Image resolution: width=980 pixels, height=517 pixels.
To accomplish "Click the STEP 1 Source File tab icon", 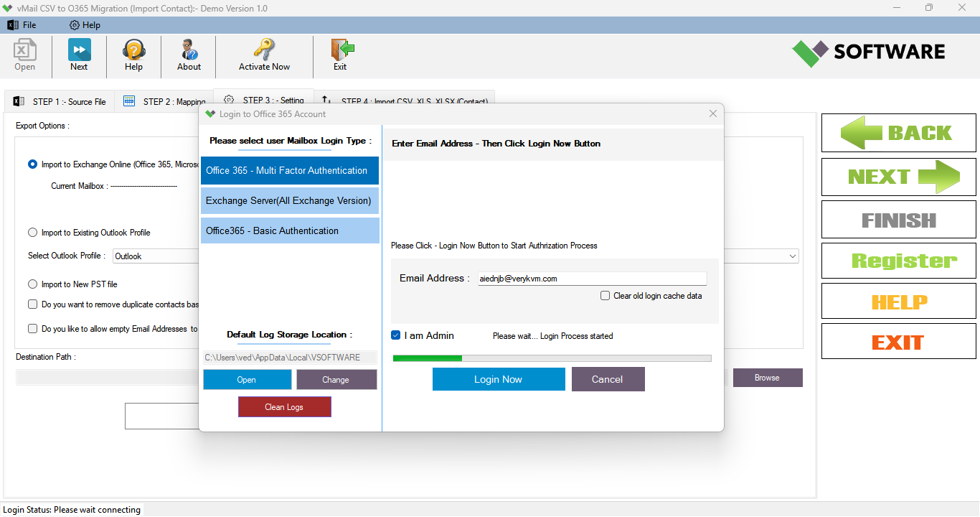I will click(19, 101).
